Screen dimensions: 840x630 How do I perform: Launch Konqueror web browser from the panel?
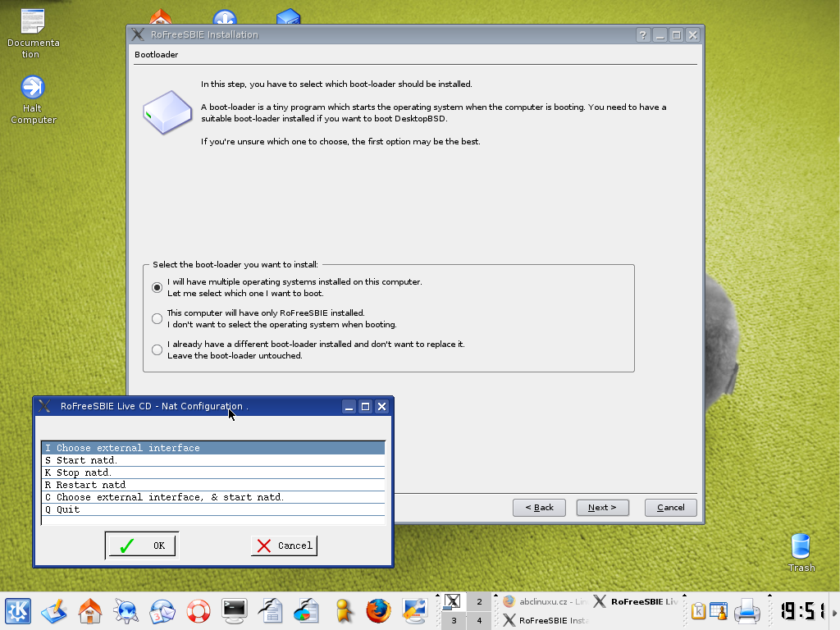[126, 610]
